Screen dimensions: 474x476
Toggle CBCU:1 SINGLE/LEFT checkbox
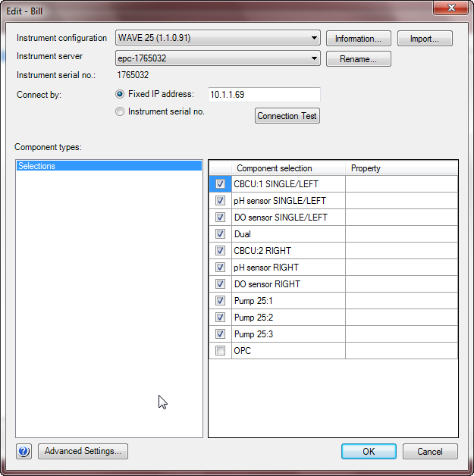pos(220,184)
